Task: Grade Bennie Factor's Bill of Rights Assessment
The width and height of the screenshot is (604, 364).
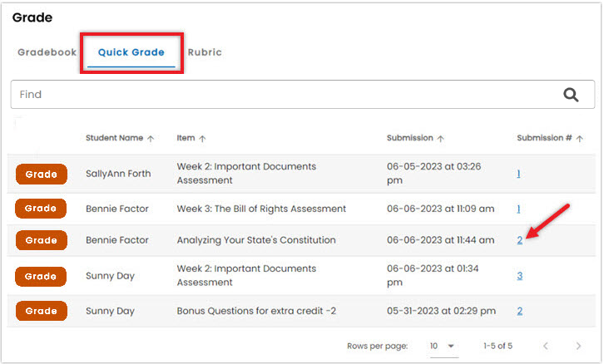Action: (41, 209)
